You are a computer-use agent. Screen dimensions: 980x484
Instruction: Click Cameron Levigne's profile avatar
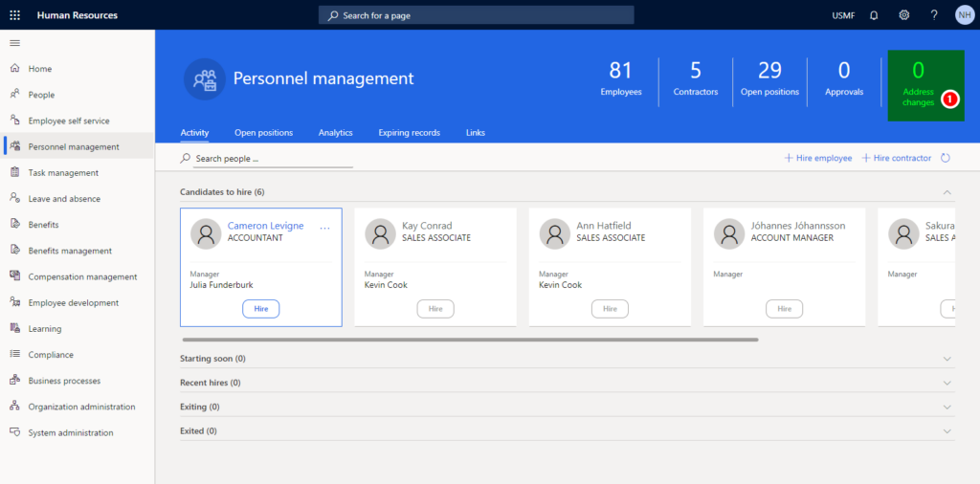click(206, 234)
